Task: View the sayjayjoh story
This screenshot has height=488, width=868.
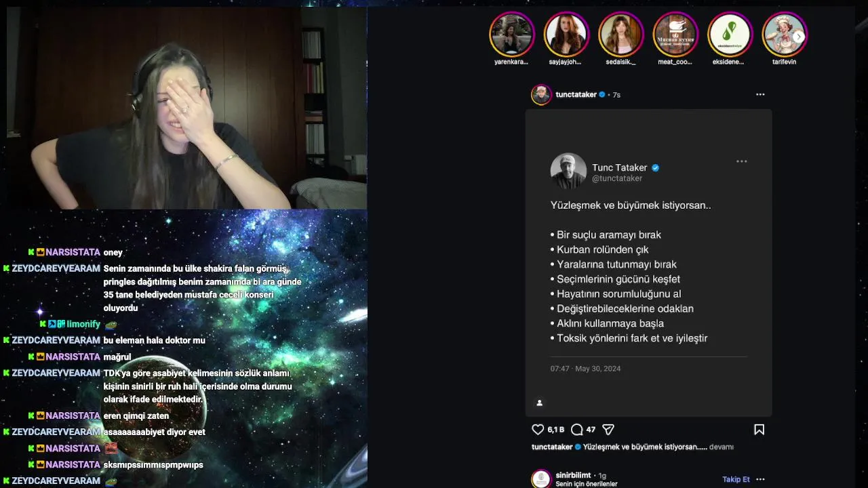Action: coord(566,35)
